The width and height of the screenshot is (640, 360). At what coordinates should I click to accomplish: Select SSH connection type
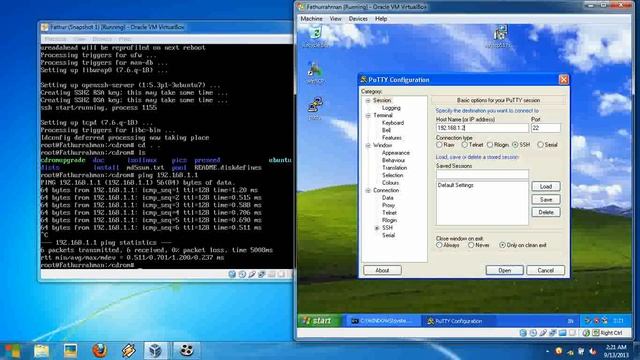pyautogui.click(x=515, y=145)
